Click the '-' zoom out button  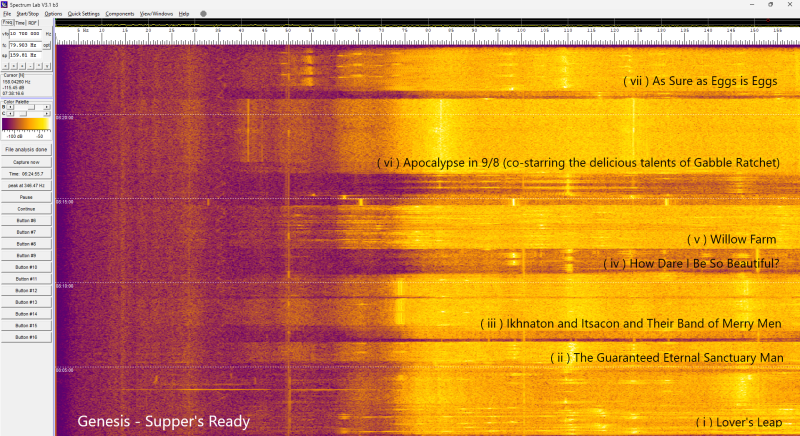[30, 66]
